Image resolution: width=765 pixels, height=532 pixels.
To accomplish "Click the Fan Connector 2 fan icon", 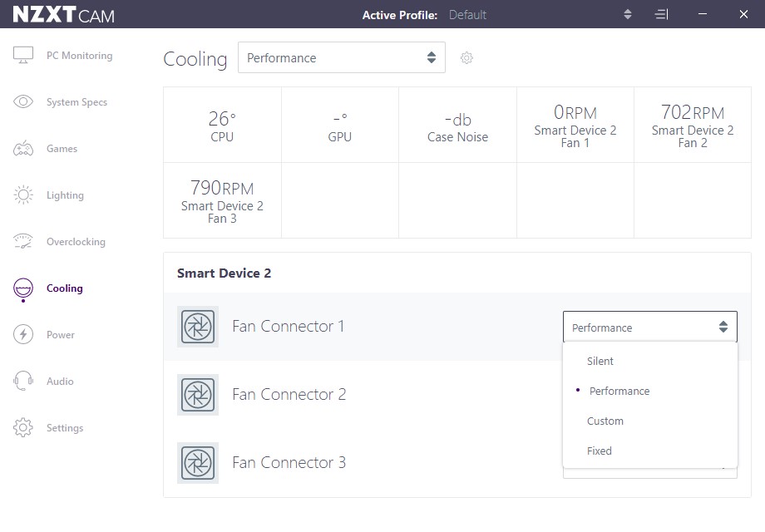I will (198, 395).
